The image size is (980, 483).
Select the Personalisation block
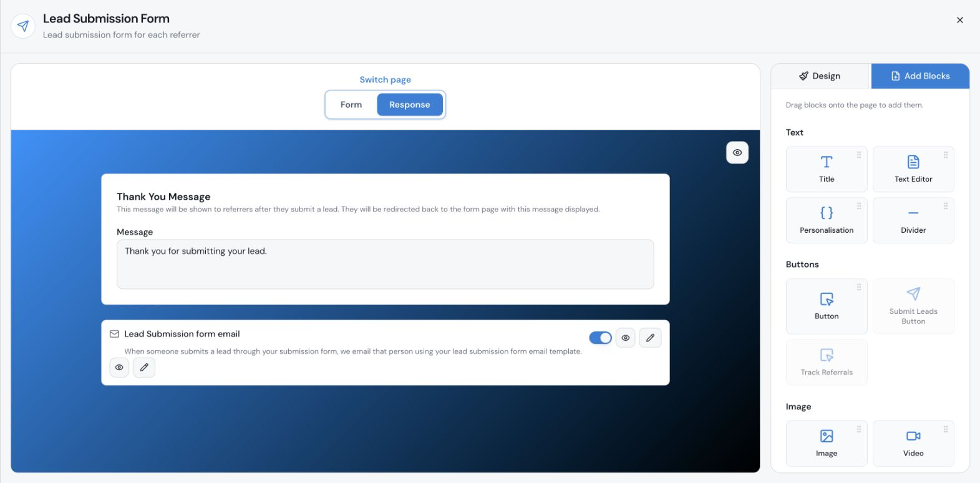(827, 220)
